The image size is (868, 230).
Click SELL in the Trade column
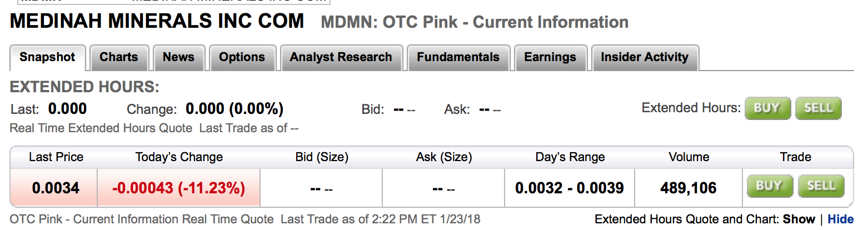tap(821, 186)
